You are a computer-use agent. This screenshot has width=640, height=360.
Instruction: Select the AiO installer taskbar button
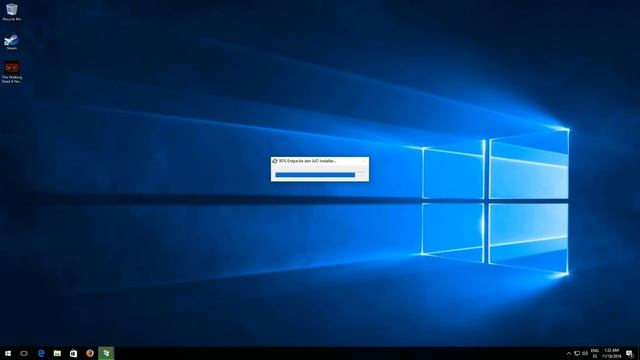pyautogui.click(x=106, y=353)
